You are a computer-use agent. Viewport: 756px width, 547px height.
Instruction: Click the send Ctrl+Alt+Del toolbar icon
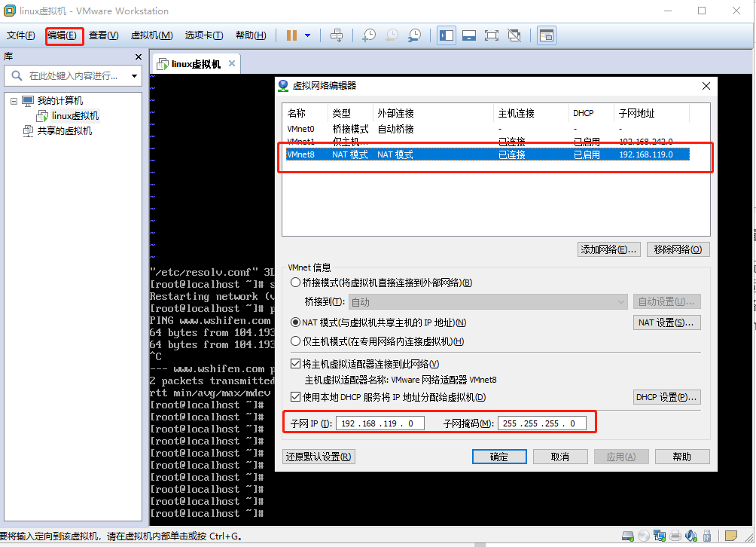tap(337, 35)
